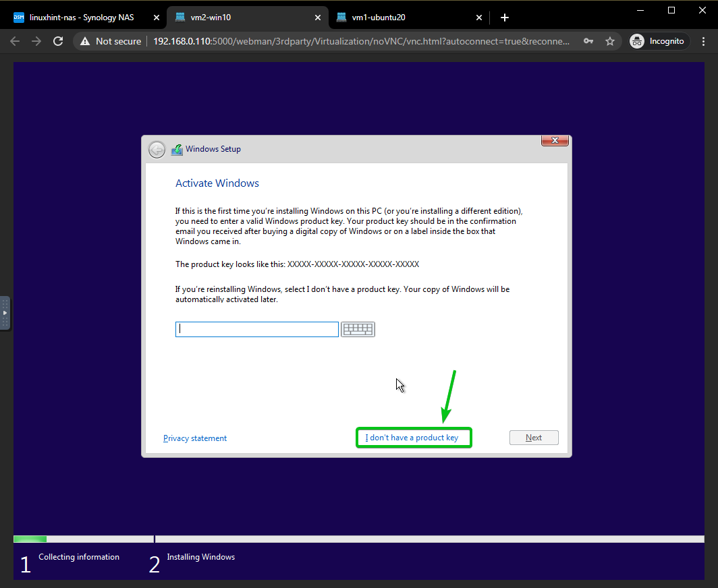Open the Chrome three-dot menu
718x588 pixels.
pos(703,41)
